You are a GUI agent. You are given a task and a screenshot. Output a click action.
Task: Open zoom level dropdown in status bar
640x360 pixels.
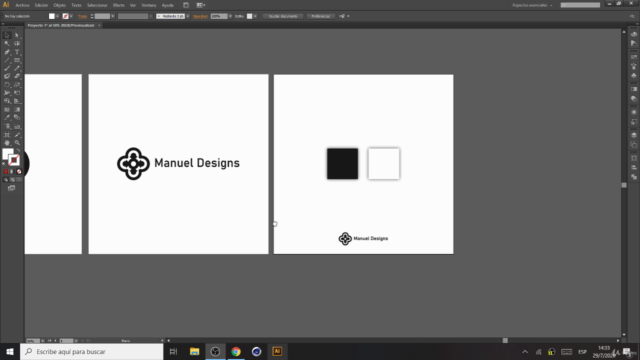pyautogui.click(x=42, y=341)
